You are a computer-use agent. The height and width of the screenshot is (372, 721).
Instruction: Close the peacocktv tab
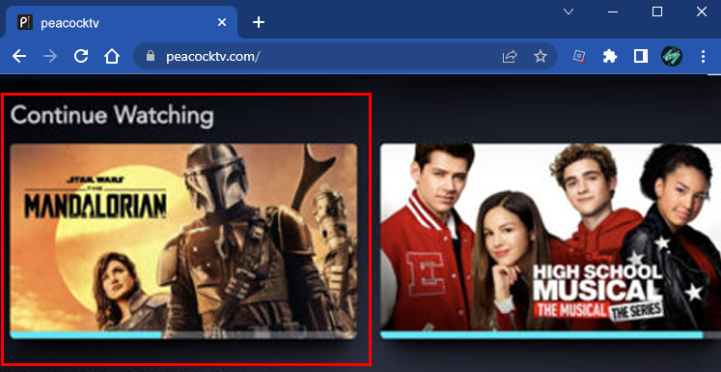tap(222, 22)
